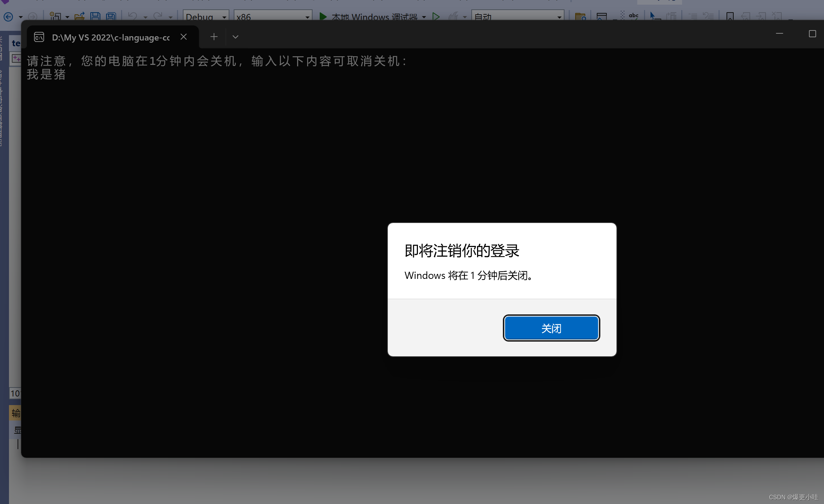The width and height of the screenshot is (824, 504).
Task: Expand the terminal profiles dropdown chevron
Action: tap(235, 37)
